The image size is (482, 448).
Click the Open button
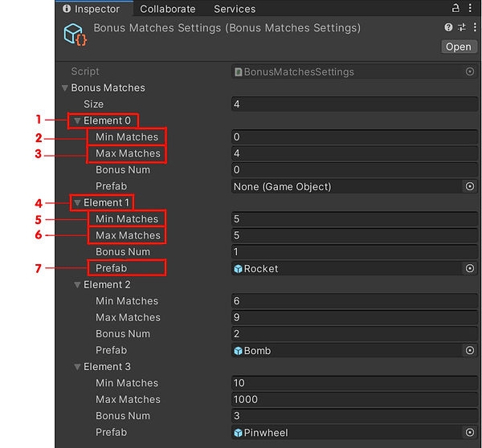click(x=458, y=47)
